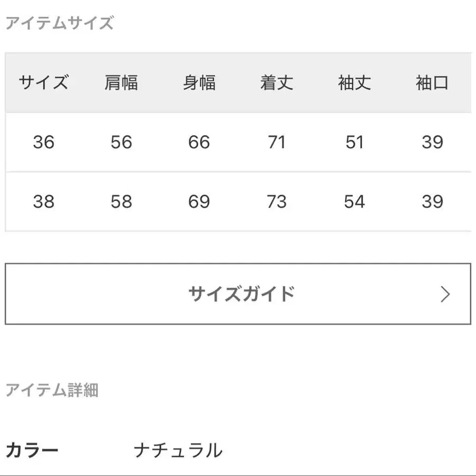Select the 袖丈 column header
The height and width of the screenshot is (476, 476).
pyautogui.click(x=355, y=82)
